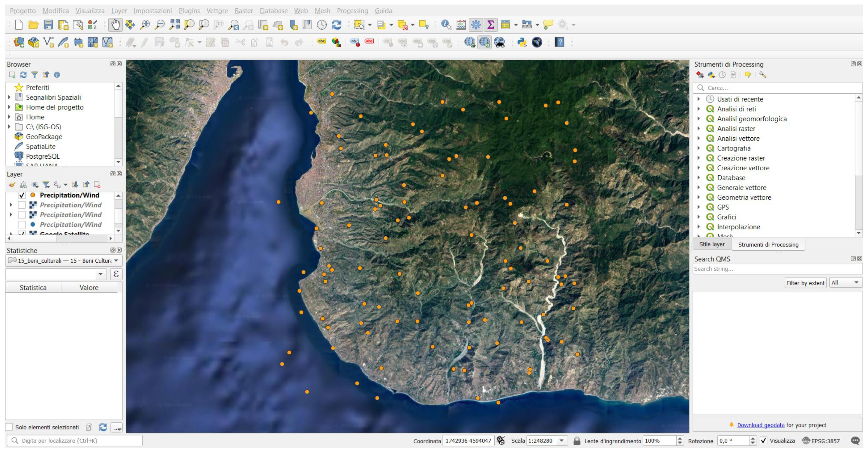Screen dimensions: 868x454
Task: Open the Python console icon
Action: [x=522, y=43]
